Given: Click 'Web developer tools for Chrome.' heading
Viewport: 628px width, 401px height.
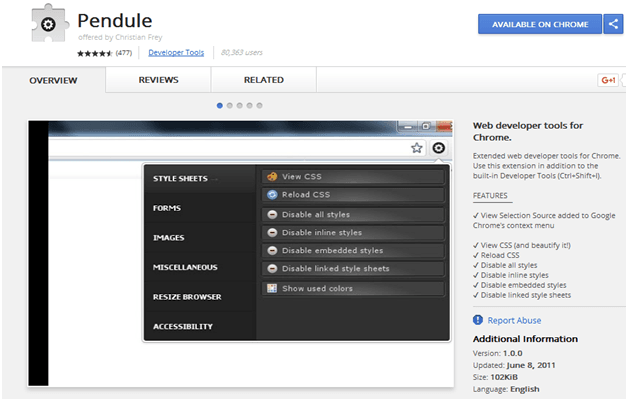Looking at the screenshot, I should point(527,131).
